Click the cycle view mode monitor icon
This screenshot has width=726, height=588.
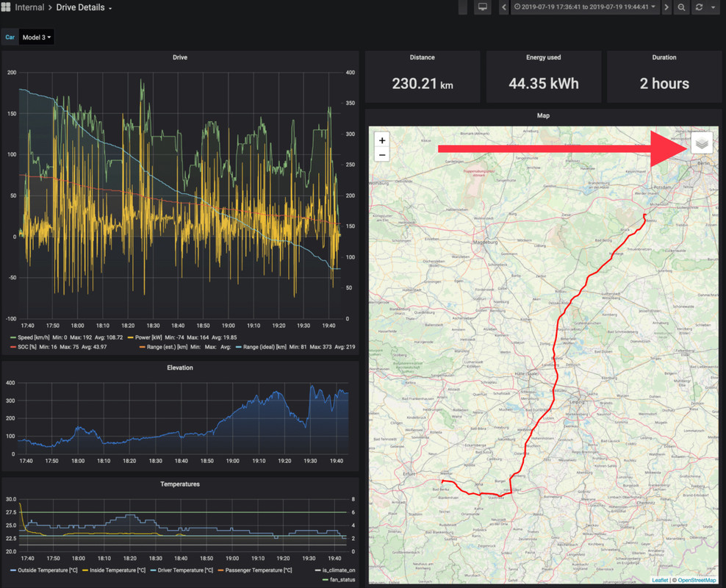point(482,7)
